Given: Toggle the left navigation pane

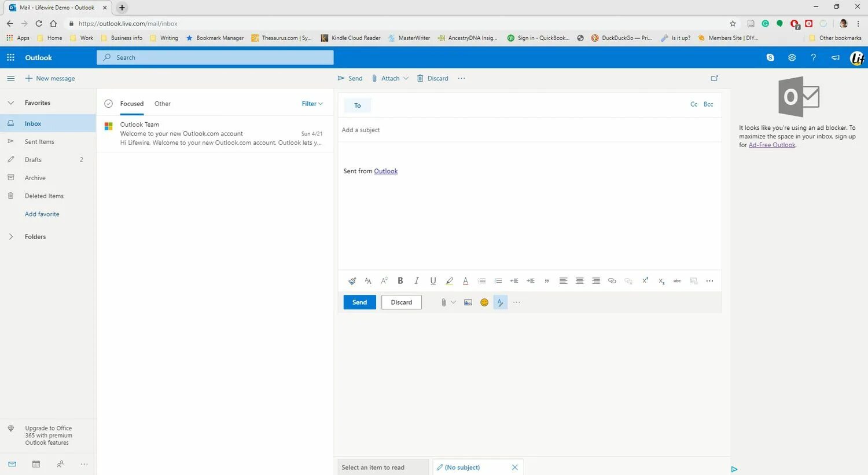Looking at the screenshot, I should tap(10, 78).
